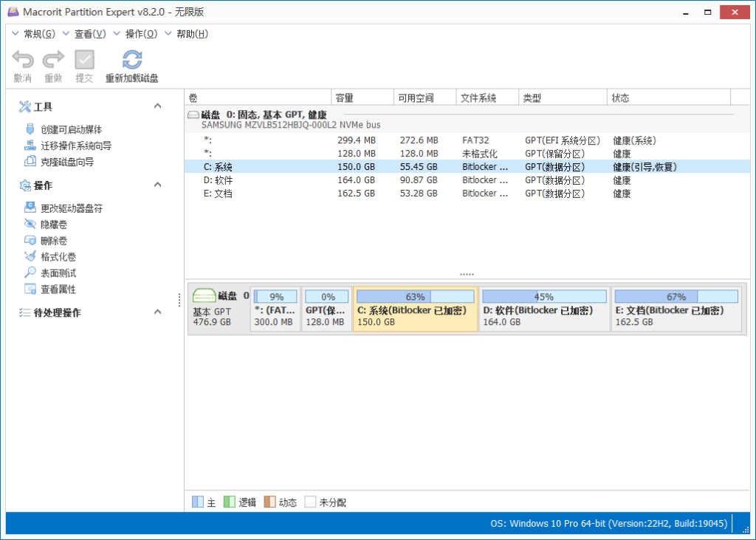Select C: 系统 partition block in disk map

416,309
